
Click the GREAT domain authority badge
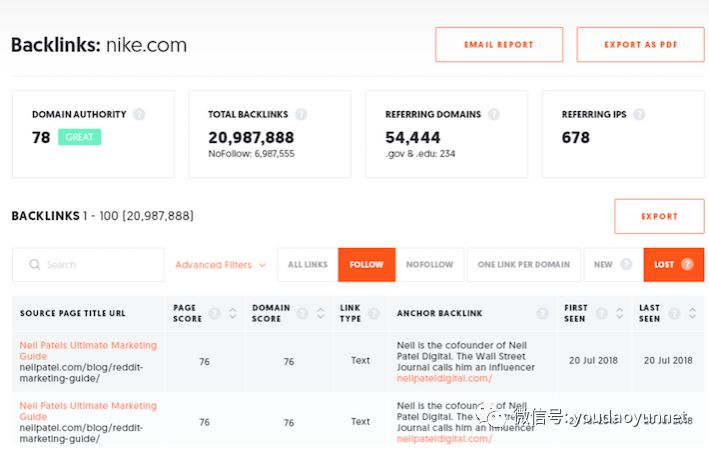coord(80,137)
